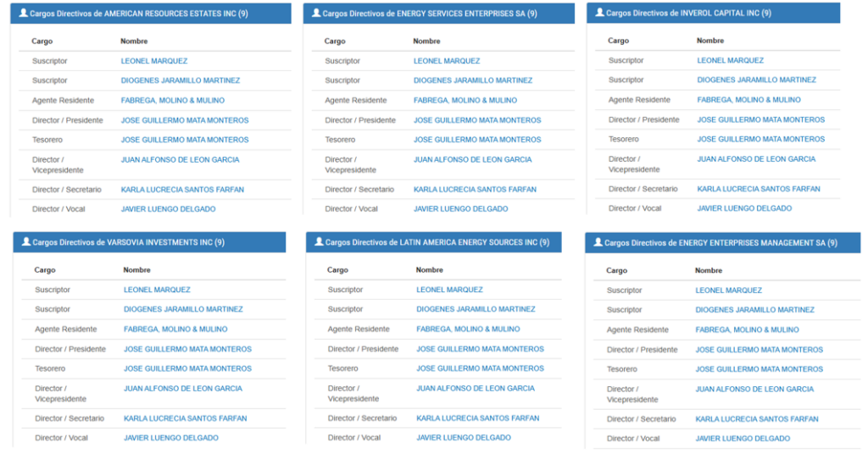
Task: Click user icon in AMERICAN RESOURCES ESTATES header
Action: tap(23, 13)
